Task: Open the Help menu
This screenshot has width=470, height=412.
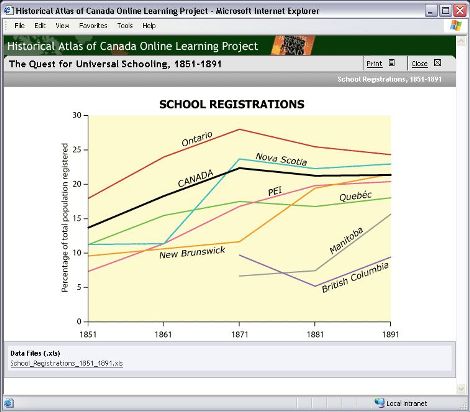Action: [x=149, y=26]
